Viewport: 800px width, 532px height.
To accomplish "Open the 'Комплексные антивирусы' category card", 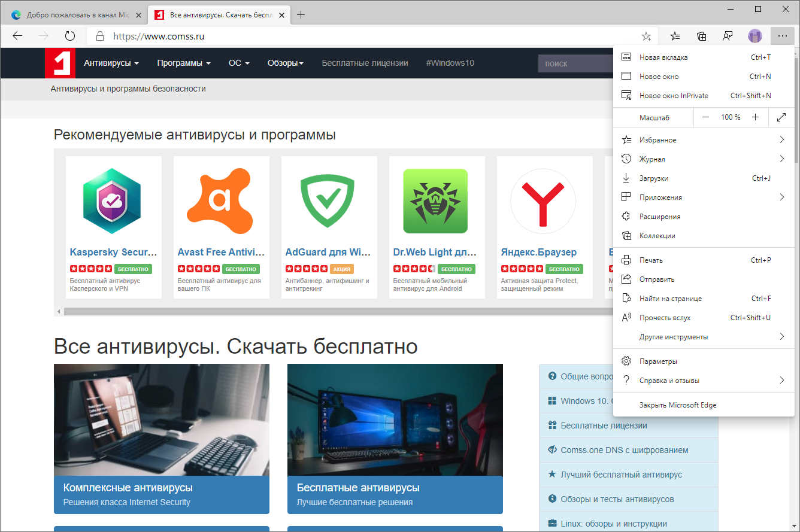I will pyautogui.click(x=162, y=439).
